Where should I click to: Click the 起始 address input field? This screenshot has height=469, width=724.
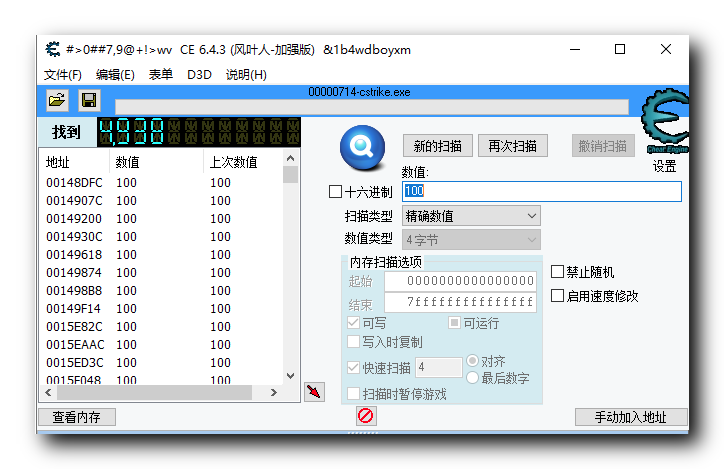click(460, 281)
